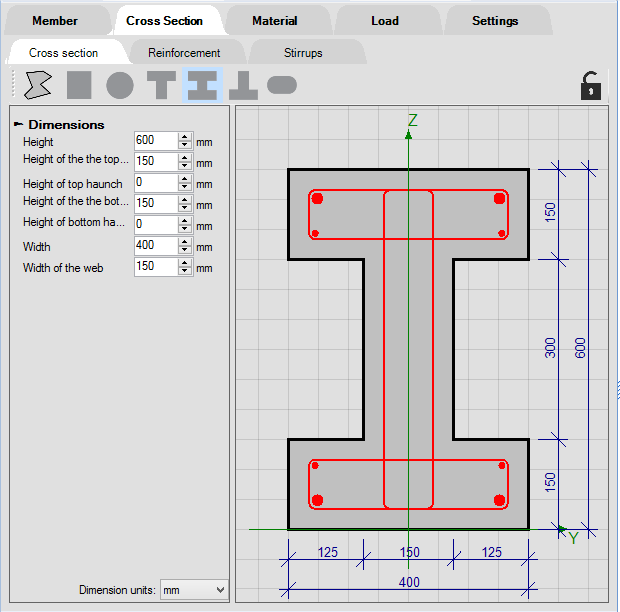The image size is (620, 612).
Task: Open the Dimension units dropdown
Action: pyautogui.click(x=194, y=590)
